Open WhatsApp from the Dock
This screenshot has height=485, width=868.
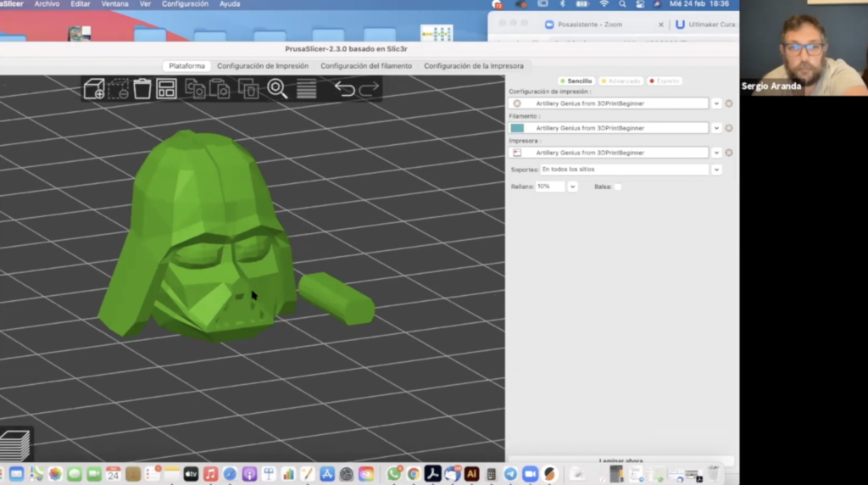pos(394,474)
